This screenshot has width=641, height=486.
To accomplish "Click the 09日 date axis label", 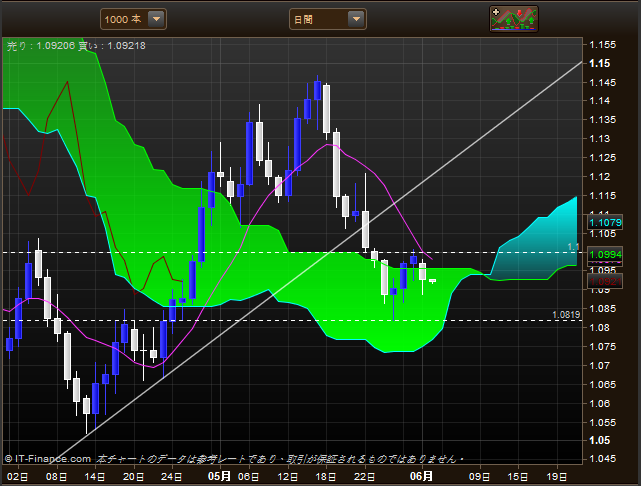I will click(x=480, y=477).
